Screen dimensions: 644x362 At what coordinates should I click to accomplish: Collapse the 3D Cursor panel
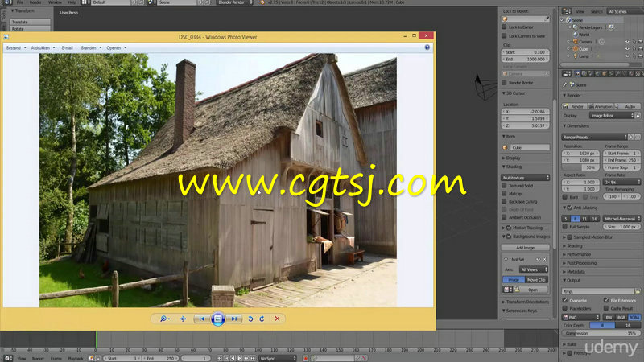point(514,93)
